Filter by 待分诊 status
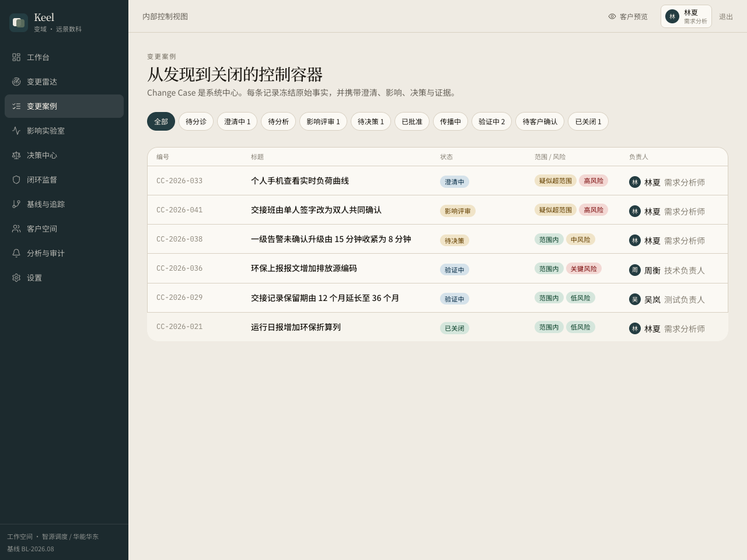747x560 pixels. tap(196, 121)
